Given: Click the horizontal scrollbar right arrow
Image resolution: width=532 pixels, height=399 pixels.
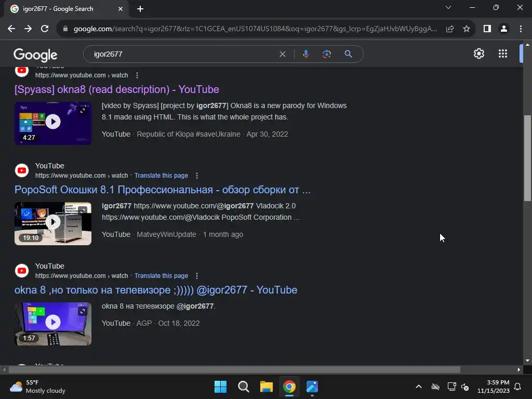Looking at the screenshot, I should pyautogui.click(x=519, y=369).
